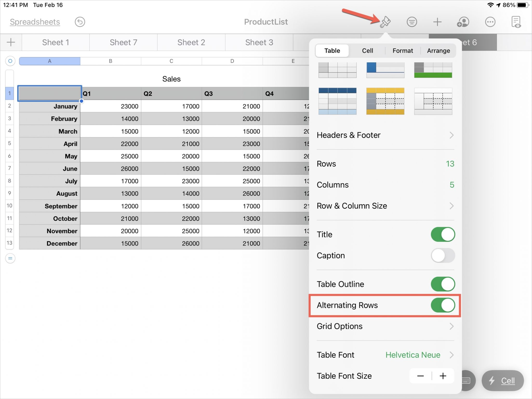The height and width of the screenshot is (399, 532).
Task: Disable the Table Outline toggle
Action: [x=443, y=284]
